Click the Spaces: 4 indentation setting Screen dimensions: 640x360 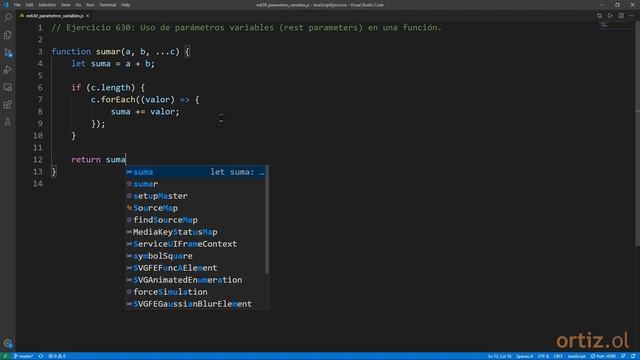click(524, 356)
